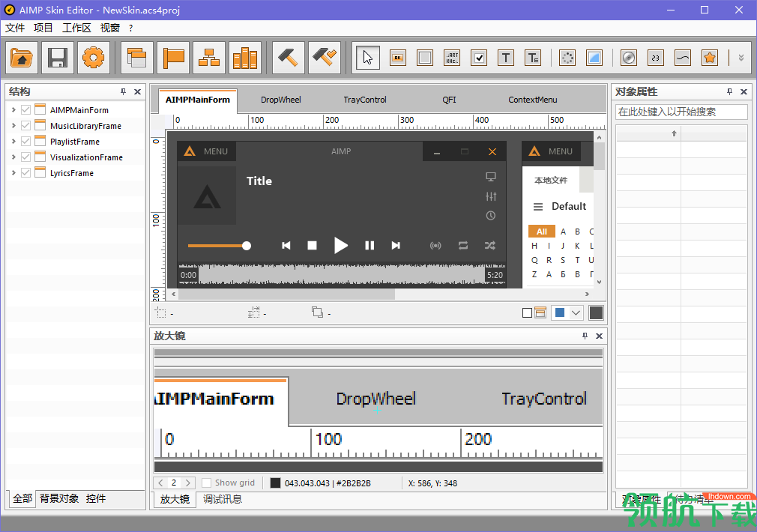
Task: Switch to the QFI tab
Action: coord(449,100)
